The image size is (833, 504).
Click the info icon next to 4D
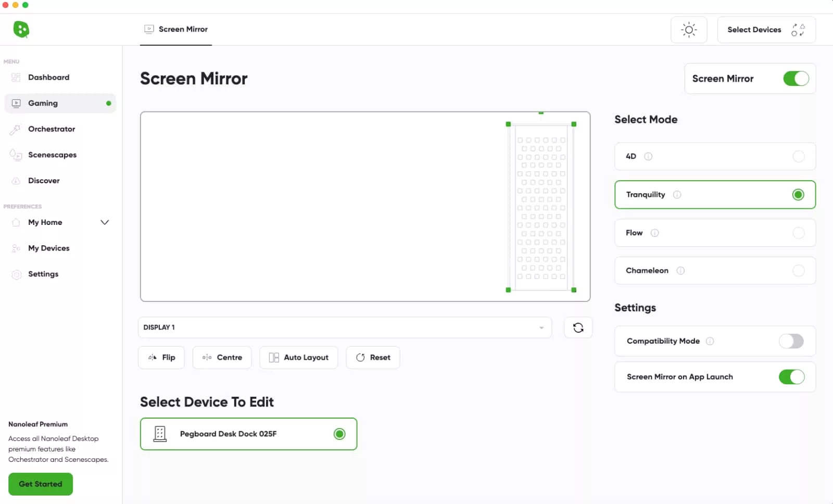[648, 156]
